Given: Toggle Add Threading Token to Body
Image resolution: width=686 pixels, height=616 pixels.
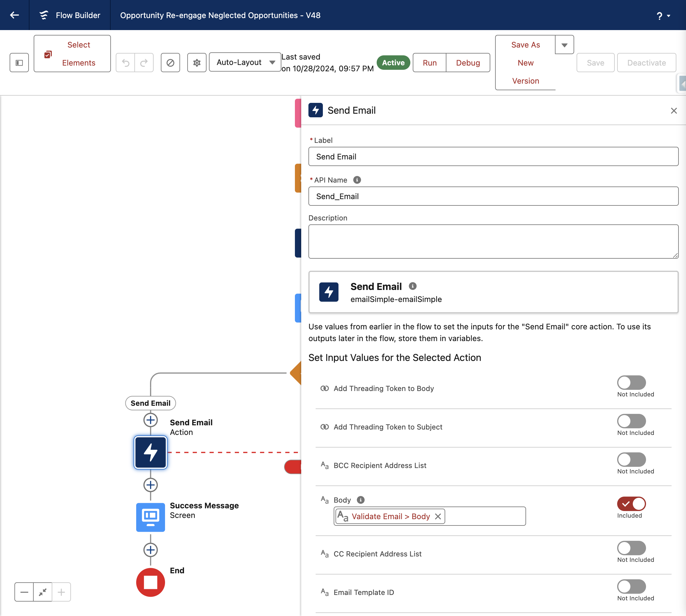Looking at the screenshot, I should (631, 383).
